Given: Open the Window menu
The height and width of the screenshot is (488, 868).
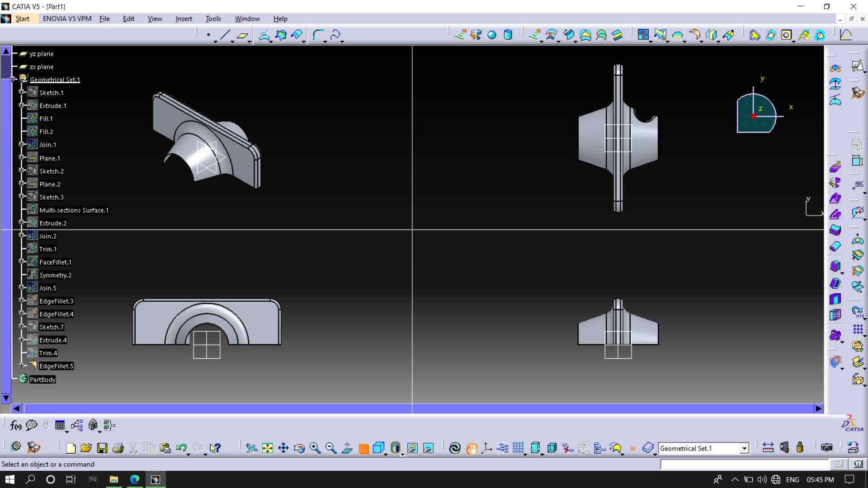Looking at the screenshot, I should coord(247,19).
